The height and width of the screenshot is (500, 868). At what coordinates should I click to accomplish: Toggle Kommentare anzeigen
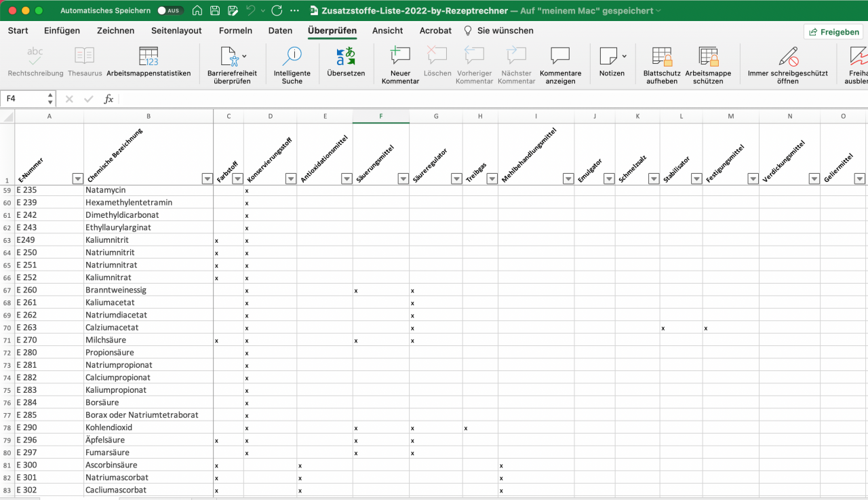coord(559,64)
